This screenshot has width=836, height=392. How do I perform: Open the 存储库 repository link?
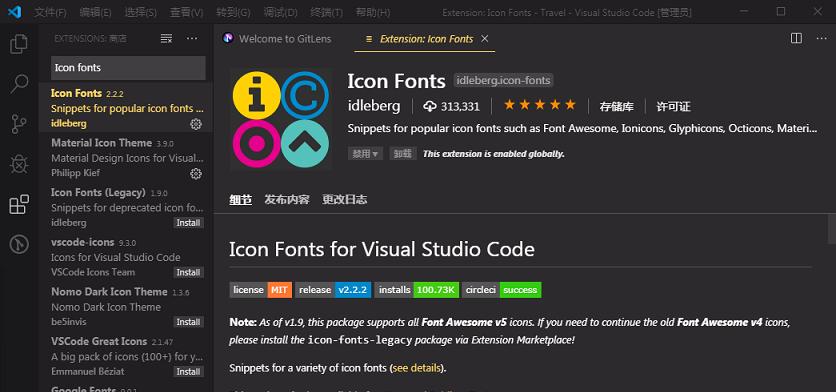(x=616, y=107)
